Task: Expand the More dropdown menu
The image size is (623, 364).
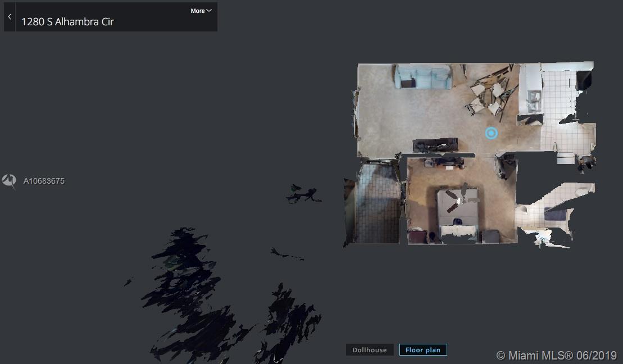Action: (x=201, y=11)
